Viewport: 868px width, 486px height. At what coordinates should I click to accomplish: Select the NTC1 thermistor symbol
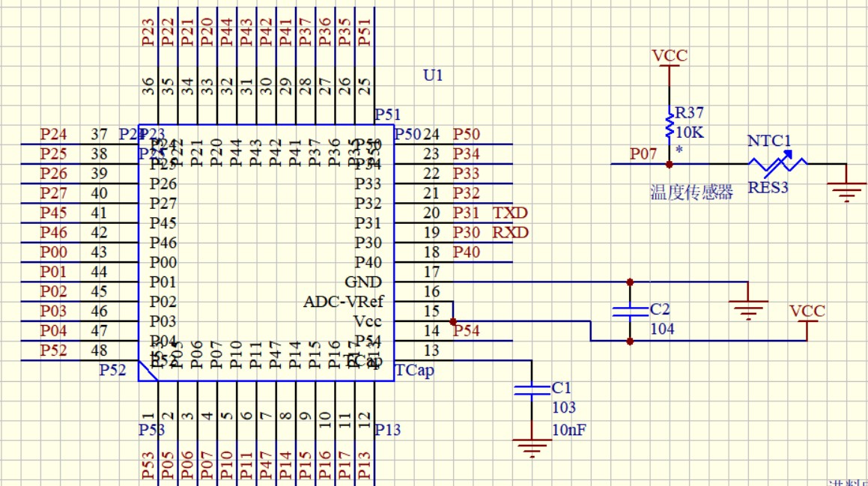779,163
